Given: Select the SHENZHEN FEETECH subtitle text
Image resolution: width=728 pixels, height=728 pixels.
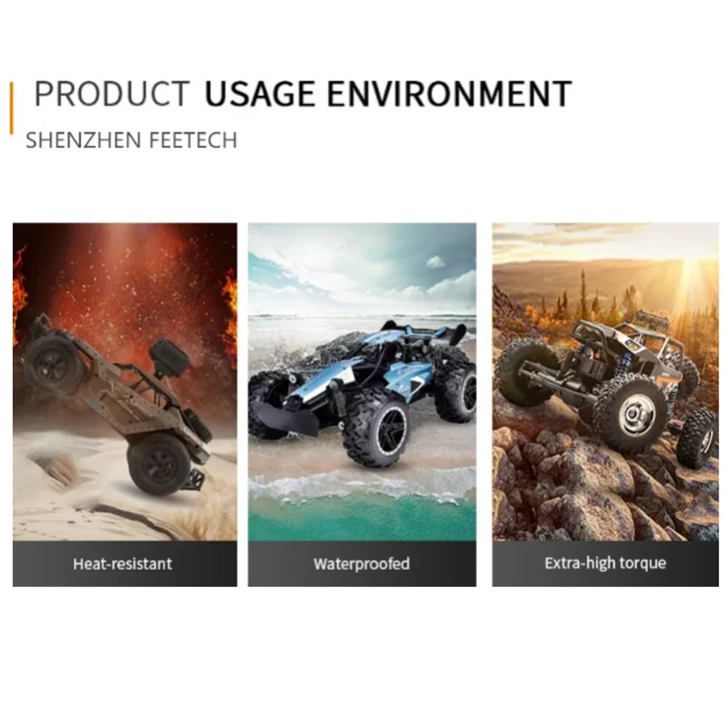Looking at the screenshot, I should click(132, 140).
